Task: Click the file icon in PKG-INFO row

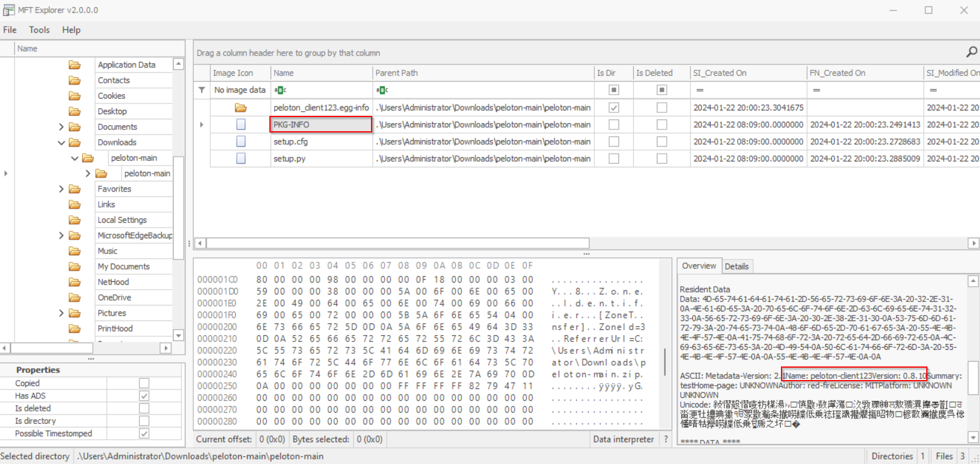Action: coord(240,124)
